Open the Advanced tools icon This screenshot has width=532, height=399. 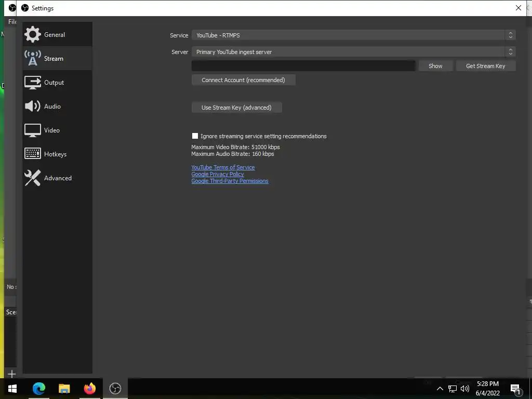click(33, 178)
